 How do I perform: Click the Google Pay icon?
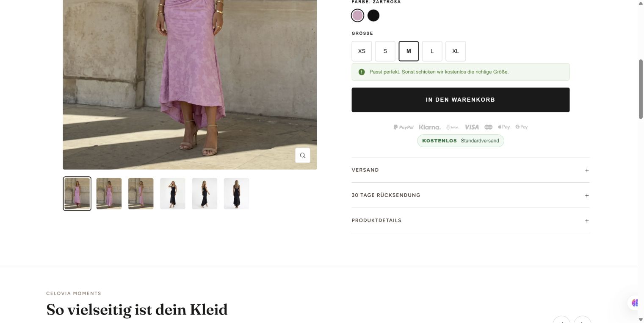click(521, 127)
